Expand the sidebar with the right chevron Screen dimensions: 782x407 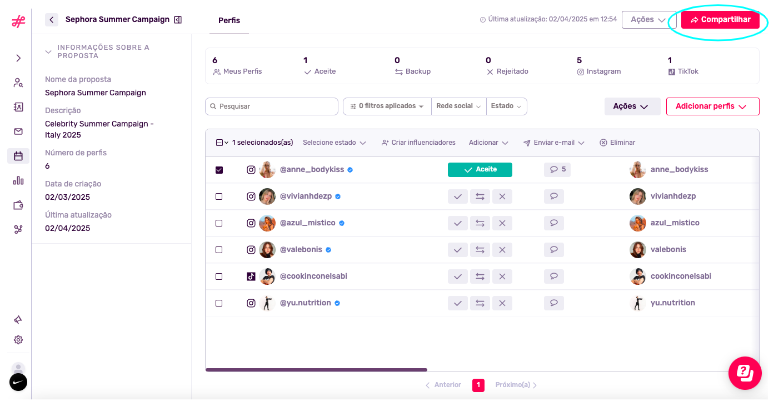(x=18, y=58)
